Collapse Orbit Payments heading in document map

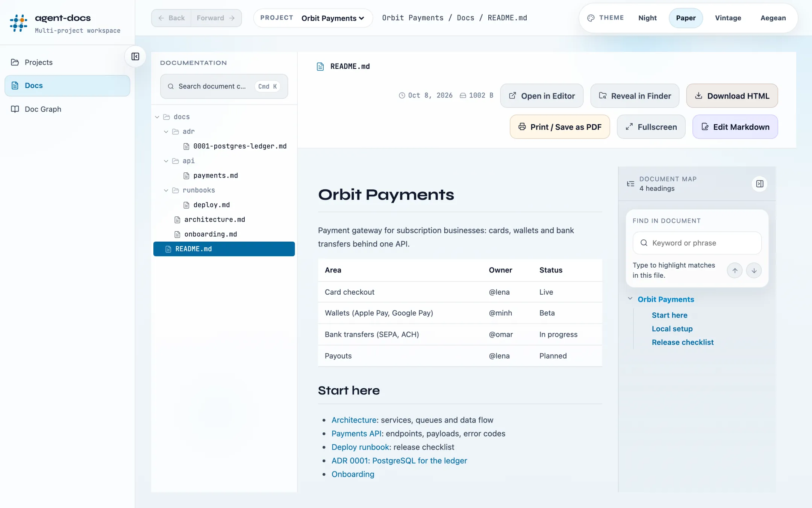pos(630,299)
